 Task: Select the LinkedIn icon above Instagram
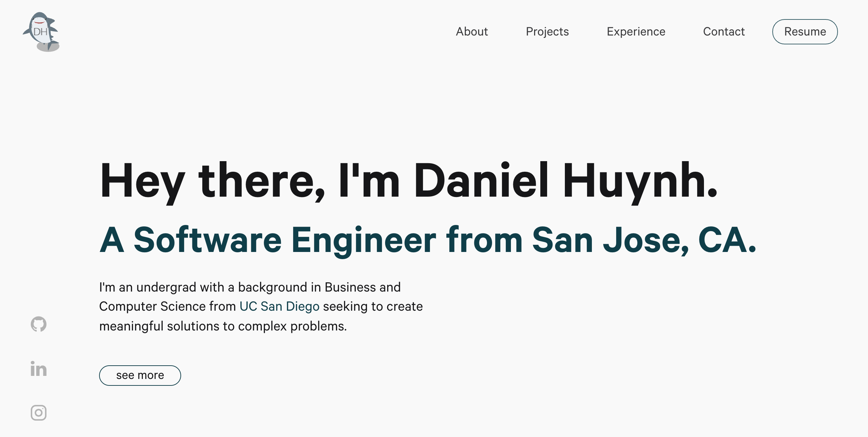point(38,368)
